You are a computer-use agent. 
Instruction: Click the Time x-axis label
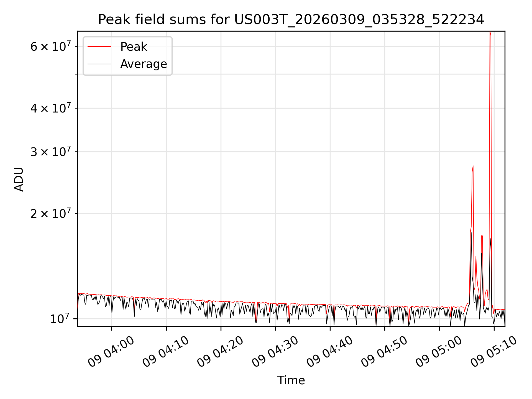tap(291, 380)
